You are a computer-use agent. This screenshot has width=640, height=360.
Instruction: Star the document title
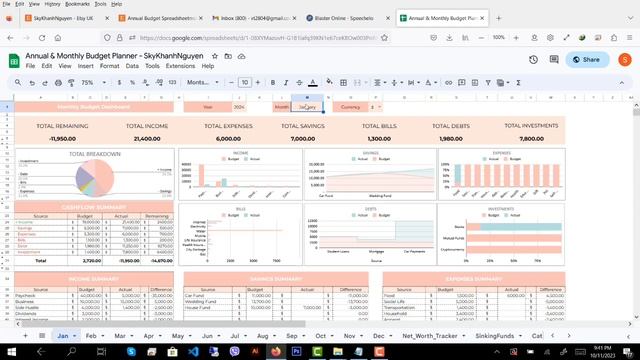[215, 56]
